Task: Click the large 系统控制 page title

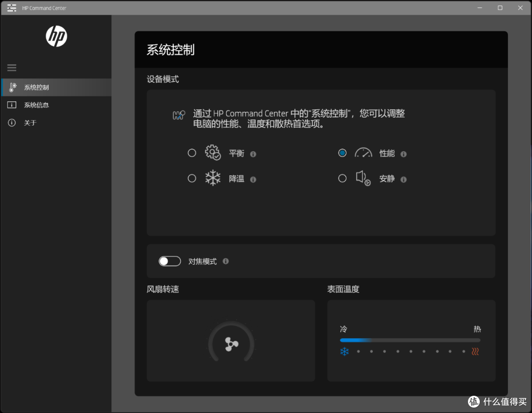Action: click(x=170, y=50)
